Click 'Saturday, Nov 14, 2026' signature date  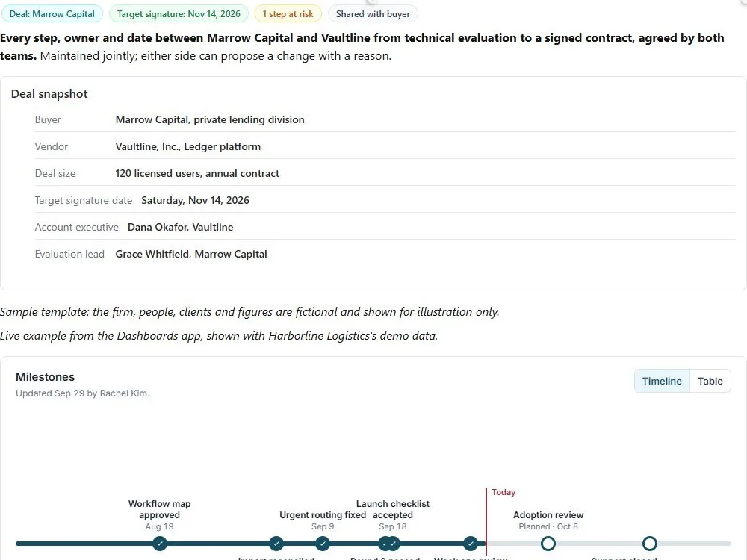[x=195, y=200]
